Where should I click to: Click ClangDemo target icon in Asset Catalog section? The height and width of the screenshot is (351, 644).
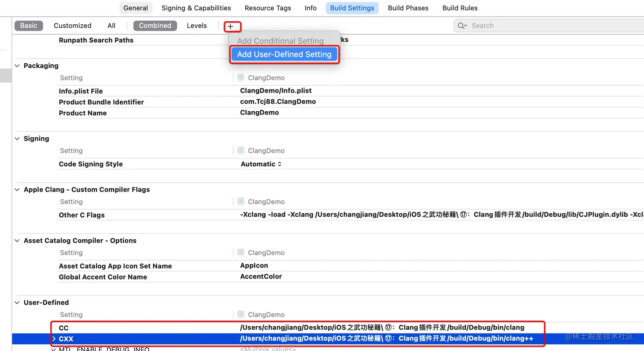[x=241, y=252]
